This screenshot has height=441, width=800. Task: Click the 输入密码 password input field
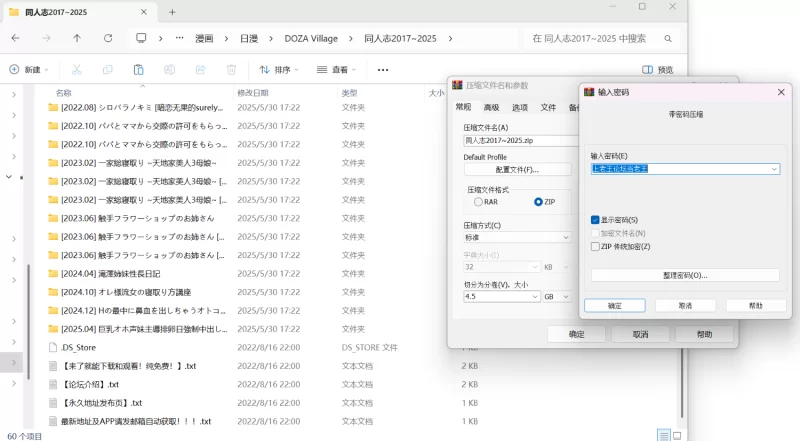tap(679, 169)
